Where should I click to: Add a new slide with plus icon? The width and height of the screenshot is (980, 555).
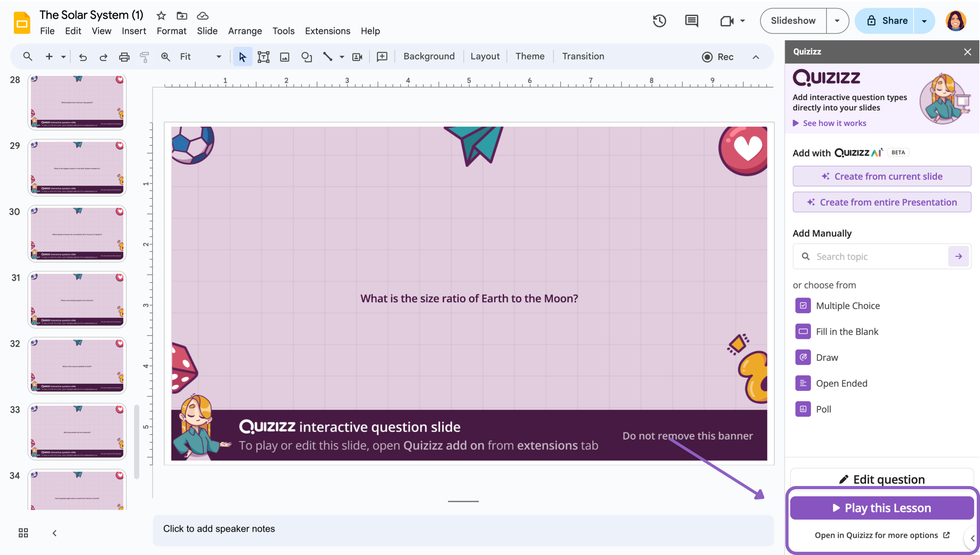49,56
